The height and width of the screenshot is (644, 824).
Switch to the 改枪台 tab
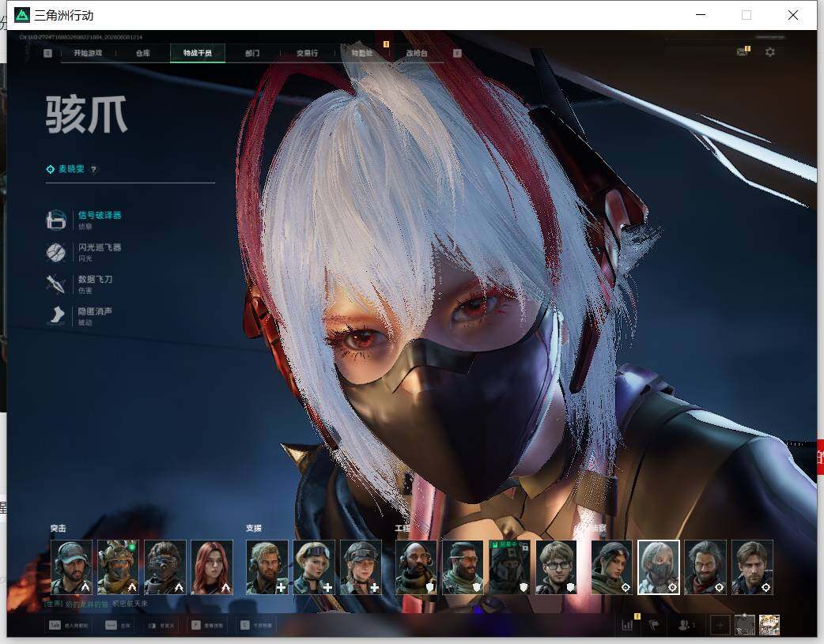[417, 53]
